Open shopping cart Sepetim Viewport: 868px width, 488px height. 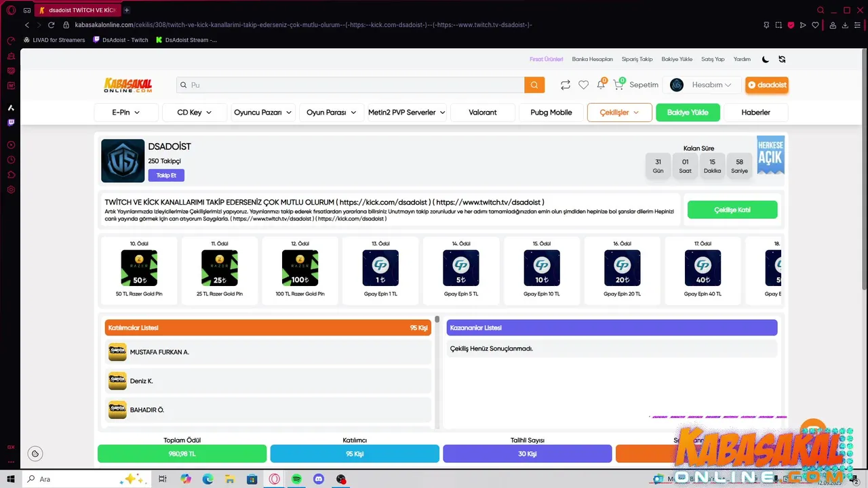point(635,85)
